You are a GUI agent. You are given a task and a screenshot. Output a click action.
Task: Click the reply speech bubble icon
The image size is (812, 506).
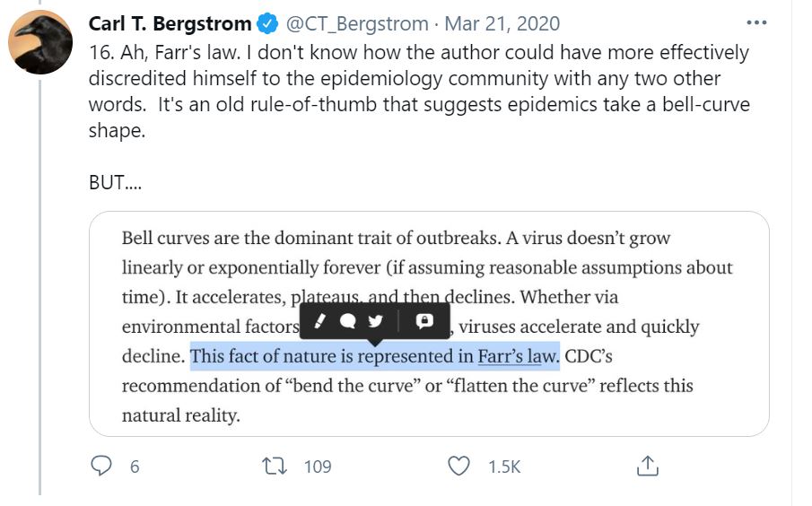point(102,466)
